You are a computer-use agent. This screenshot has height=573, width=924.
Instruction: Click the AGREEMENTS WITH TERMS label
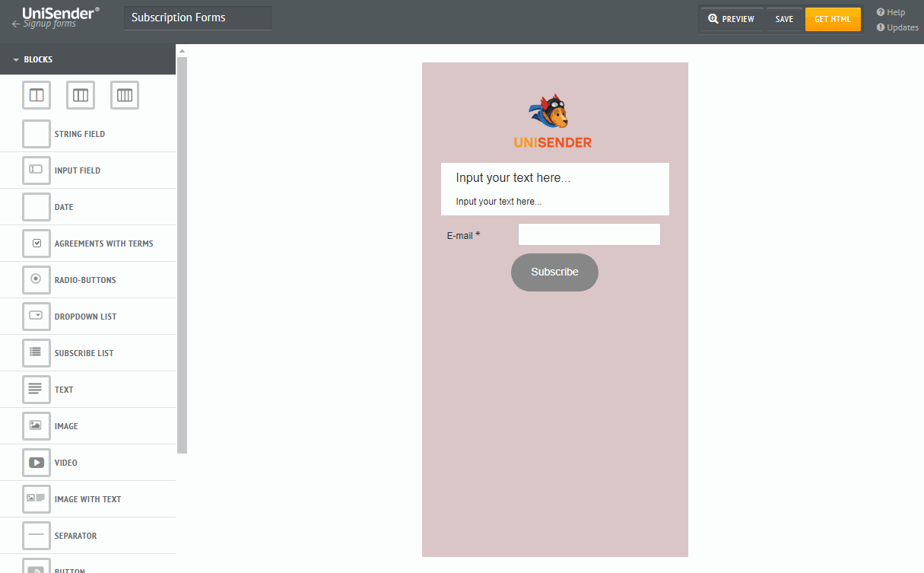pyautogui.click(x=104, y=244)
